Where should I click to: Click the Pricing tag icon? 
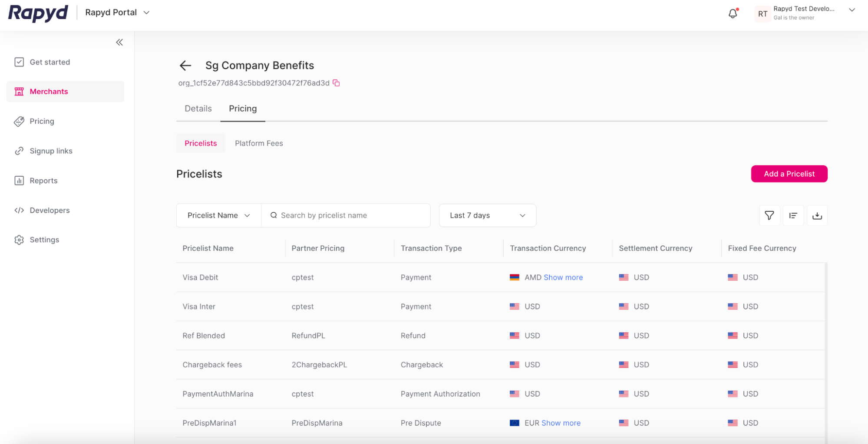pos(19,122)
